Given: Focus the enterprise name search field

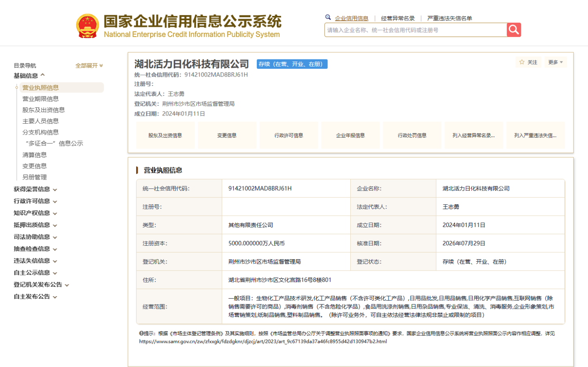Looking at the screenshot, I should pyautogui.click(x=415, y=30).
